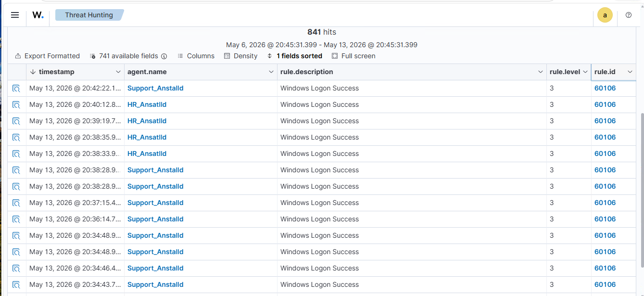Inspect document details for 20:38:33 row

pyautogui.click(x=16, y=154)
